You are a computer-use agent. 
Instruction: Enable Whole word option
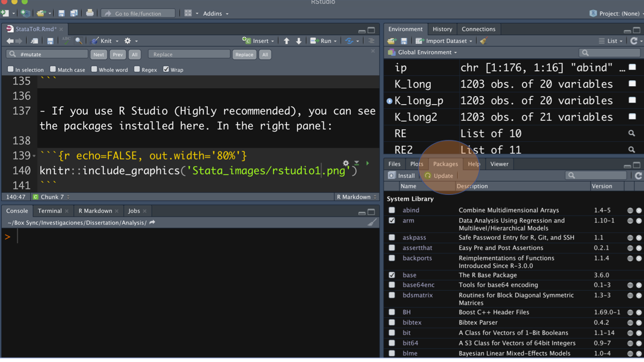tap(94, 69)
